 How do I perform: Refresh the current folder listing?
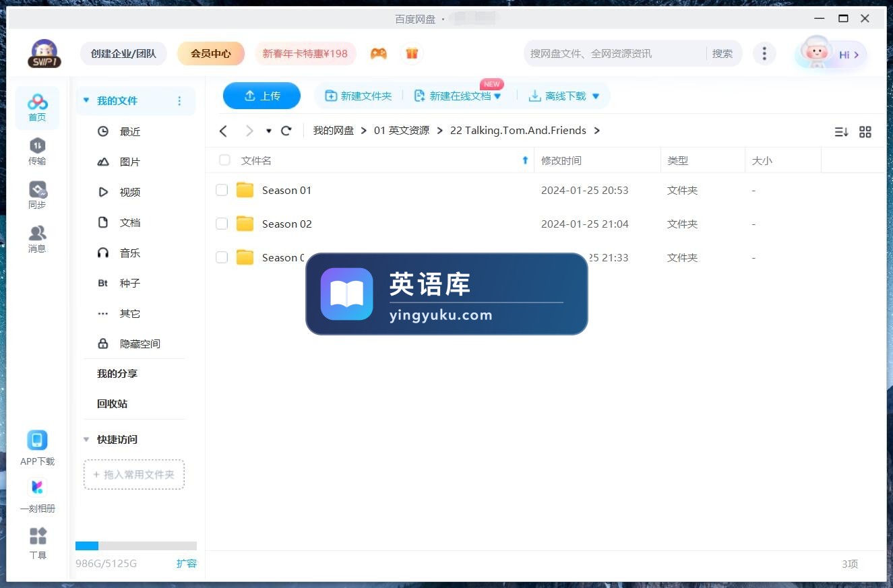286,131
